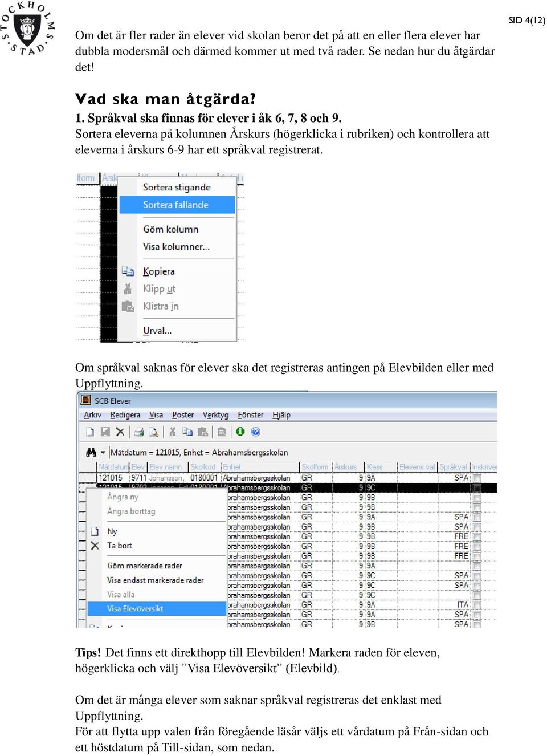Click the Enhet column header
The image size is (547, 756).
coord(260,467)
